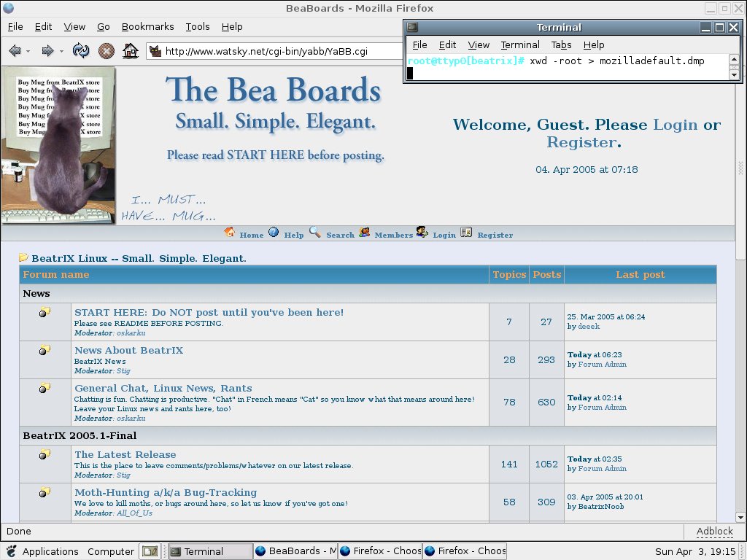This screenshot has width=747, height=560.
Task: Open the Search link in forum nav bar
Action: click(340, 235)
